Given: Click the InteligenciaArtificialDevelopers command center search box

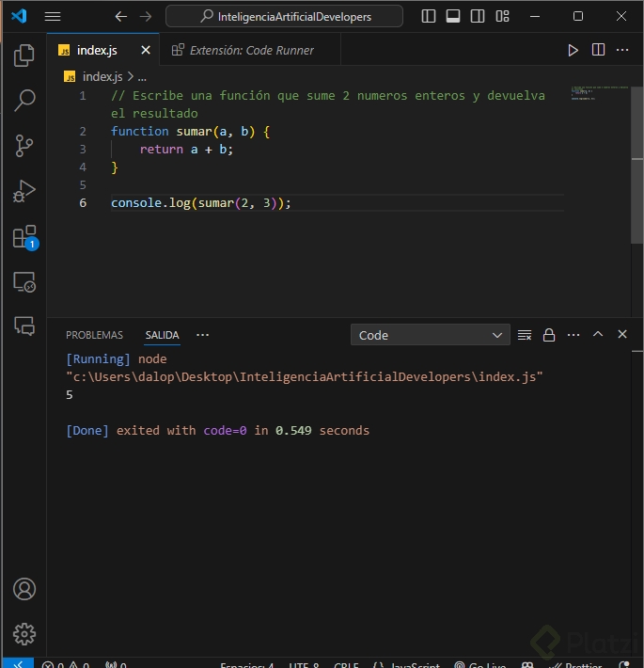Looking at the screenshot, I should coord(284,16).
